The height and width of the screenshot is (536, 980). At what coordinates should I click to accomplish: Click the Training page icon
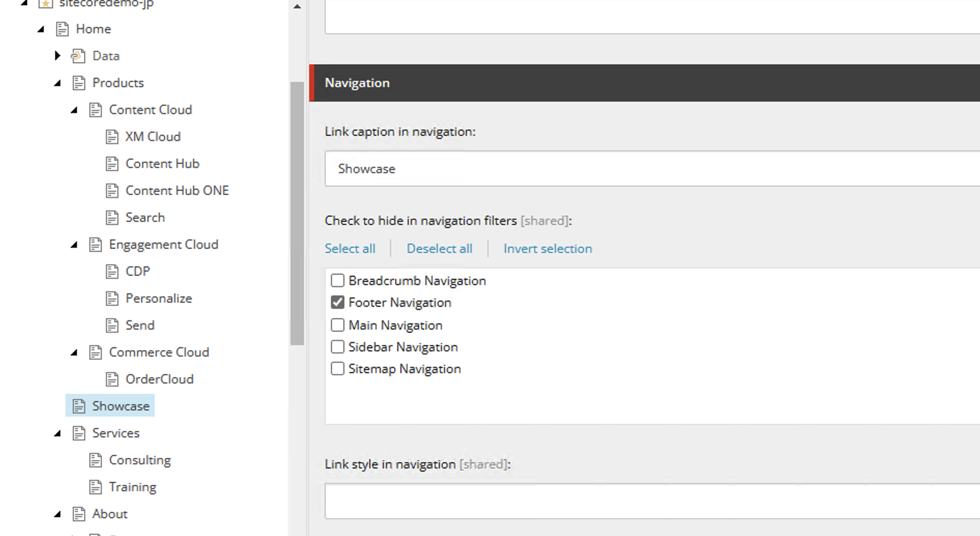click(x=95, y=487)
